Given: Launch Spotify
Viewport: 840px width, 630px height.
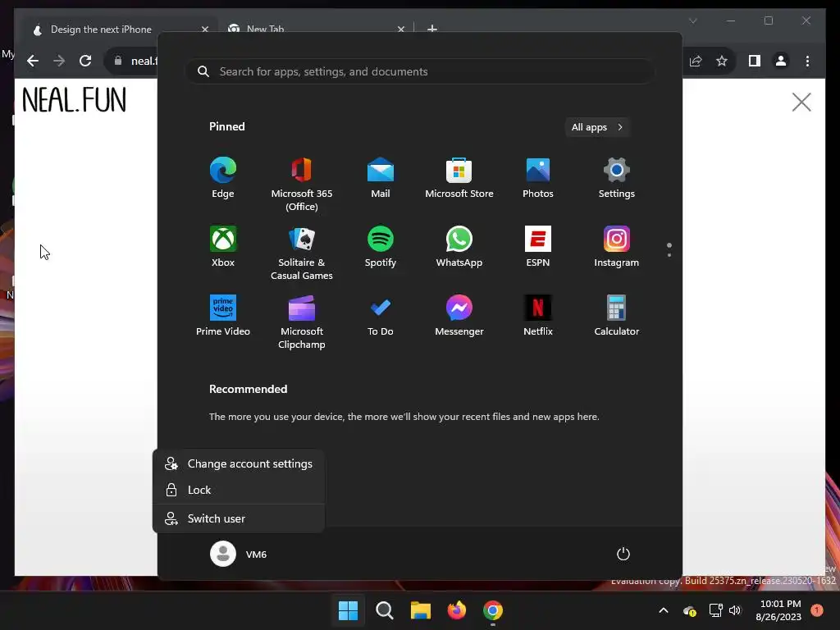Looking at the screenshot, I should pyautogui.click(x=381, y=247).
